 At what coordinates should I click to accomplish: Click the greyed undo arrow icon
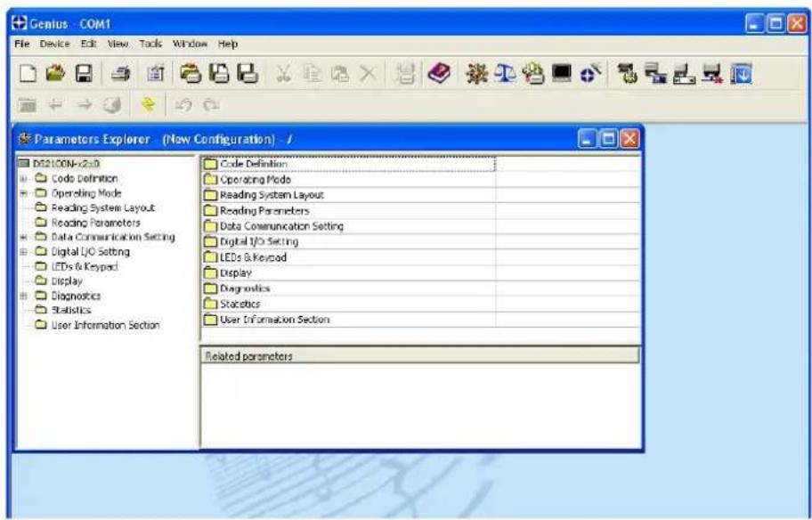point(182,106)
